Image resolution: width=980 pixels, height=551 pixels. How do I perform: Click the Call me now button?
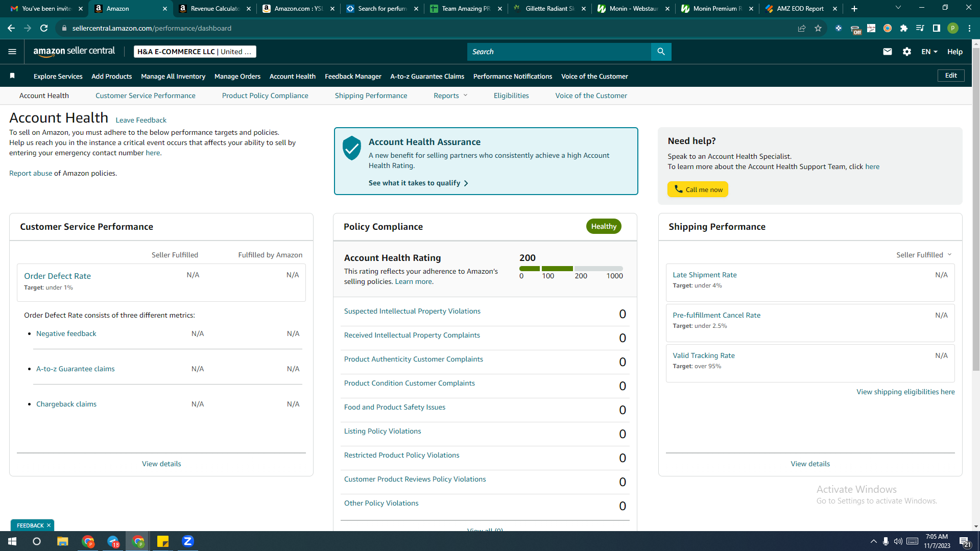point(698,189)
